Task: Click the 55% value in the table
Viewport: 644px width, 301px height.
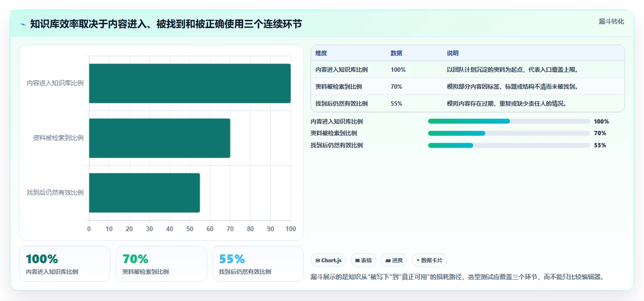Action: pos(396,104)
